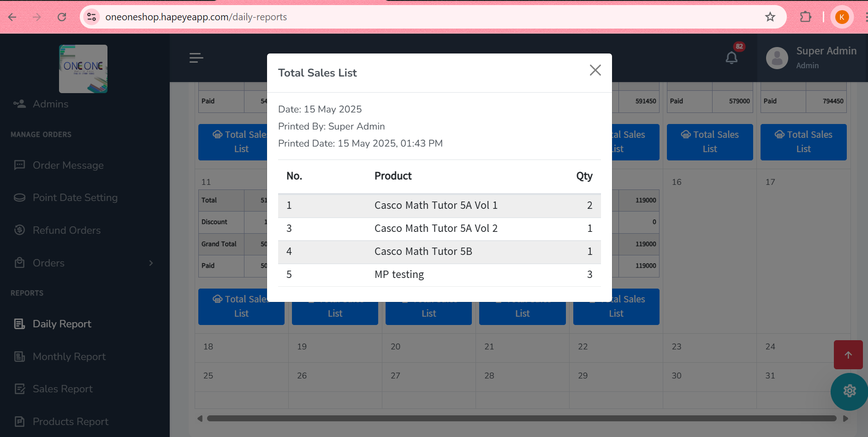Viewport: 868px width, 437px height.
Task: Click the Total Sales List dialog title
Action: point(317,73)
